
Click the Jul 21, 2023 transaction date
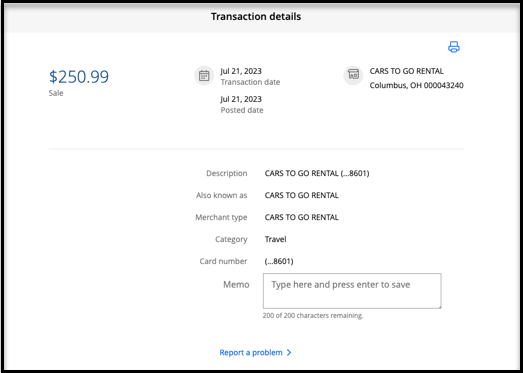point(241,71)
